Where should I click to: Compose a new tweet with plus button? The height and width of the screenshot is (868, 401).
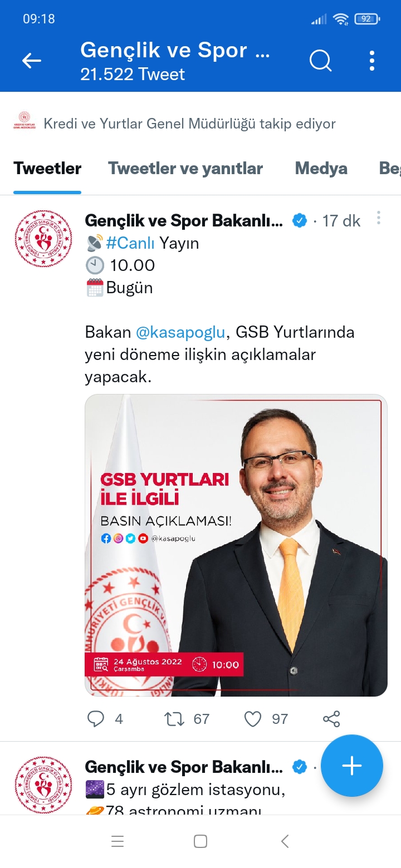pyautogui.click(x=352, y=766)
